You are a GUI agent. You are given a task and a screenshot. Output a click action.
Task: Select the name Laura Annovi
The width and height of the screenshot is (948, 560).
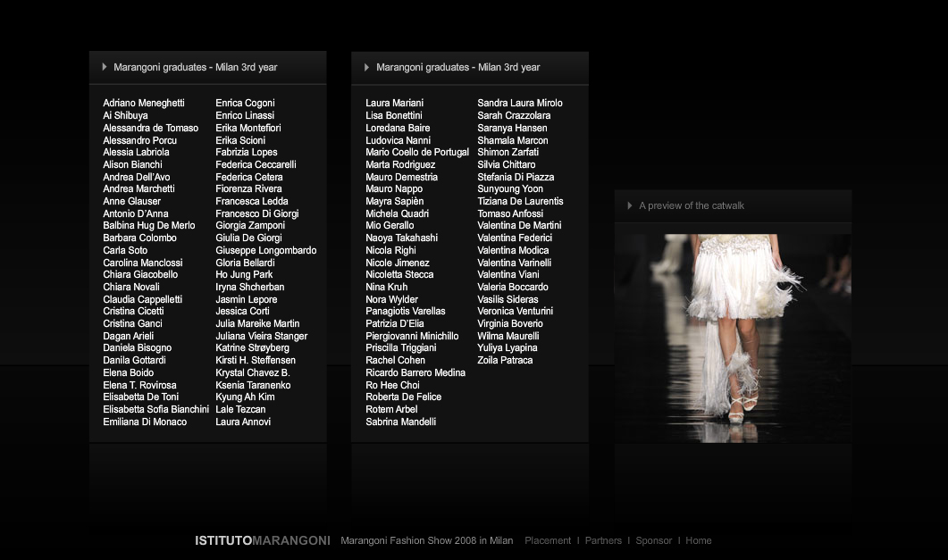point(243,422)
